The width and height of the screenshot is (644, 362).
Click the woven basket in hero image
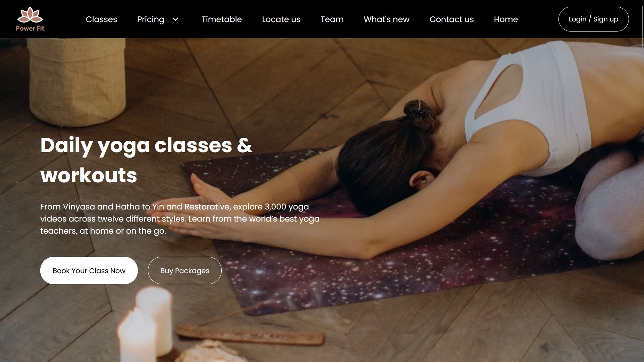click(x=76, y=80)
